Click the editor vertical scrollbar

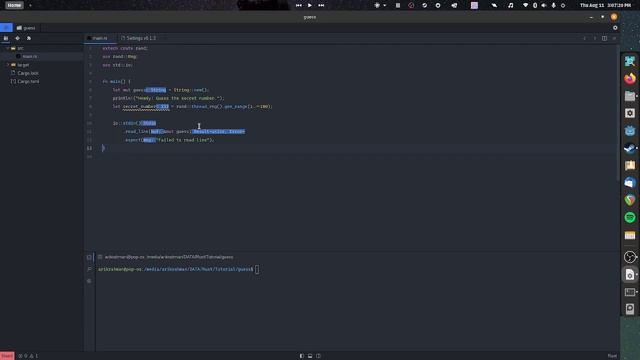point(618,114)
